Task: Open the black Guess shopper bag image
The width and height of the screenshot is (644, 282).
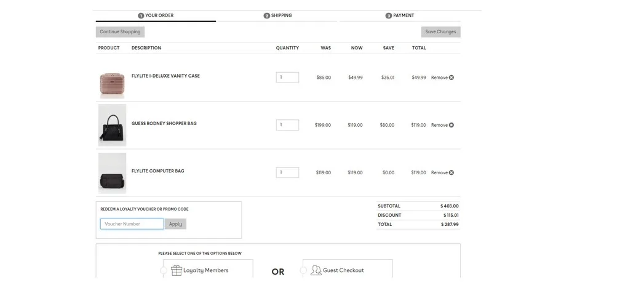Action: tap(112, 125)
